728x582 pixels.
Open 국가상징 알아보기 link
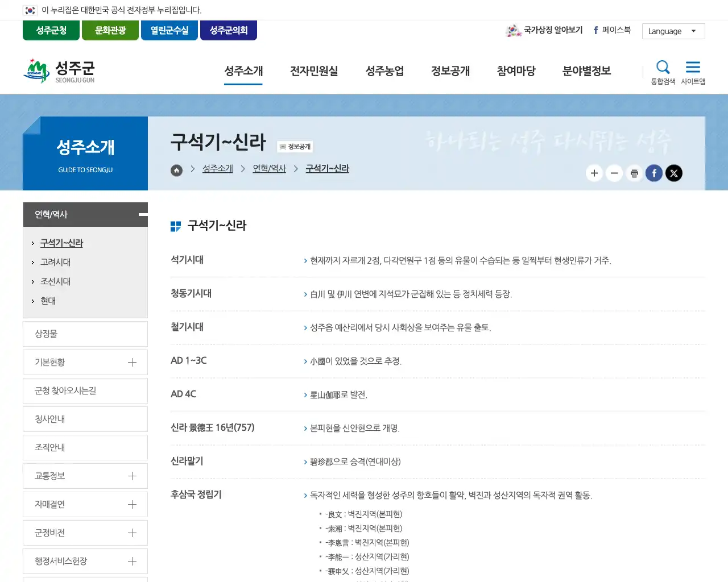tap(544, 30)
